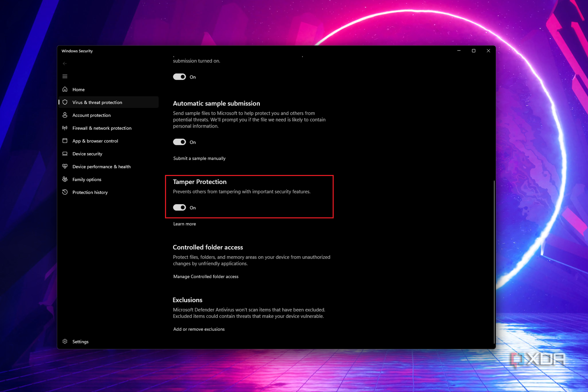Minimize the Windows Security window
Viewport: 588px width, 392px height.
click(459, 51)
